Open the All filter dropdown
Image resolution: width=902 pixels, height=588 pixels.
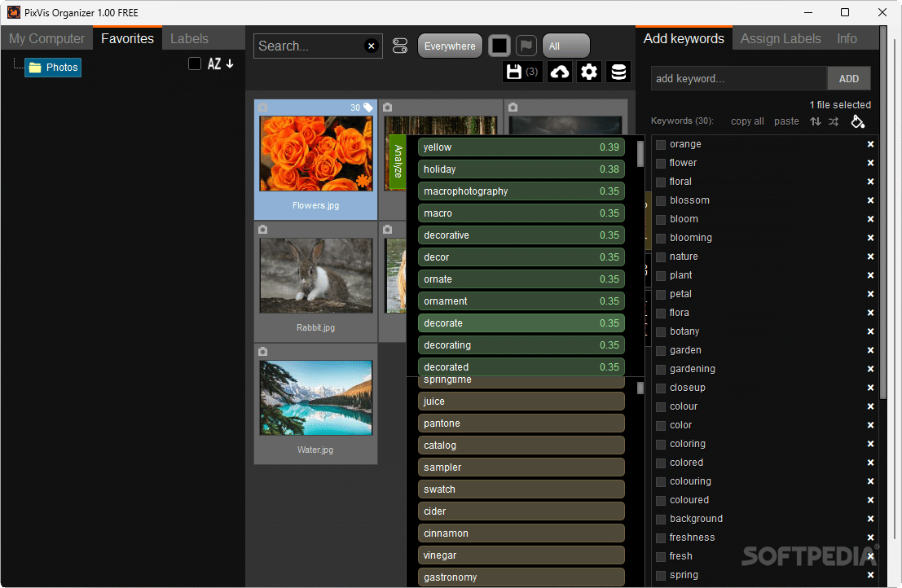(x=565, y=46)
